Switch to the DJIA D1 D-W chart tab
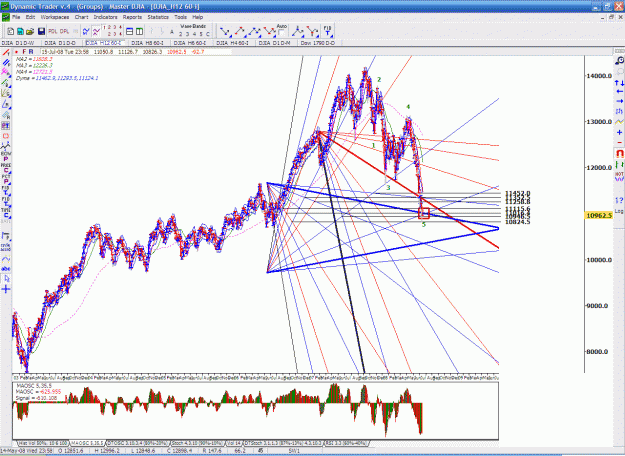The height and width of the screenshot is (456, 625). point(18,43)
